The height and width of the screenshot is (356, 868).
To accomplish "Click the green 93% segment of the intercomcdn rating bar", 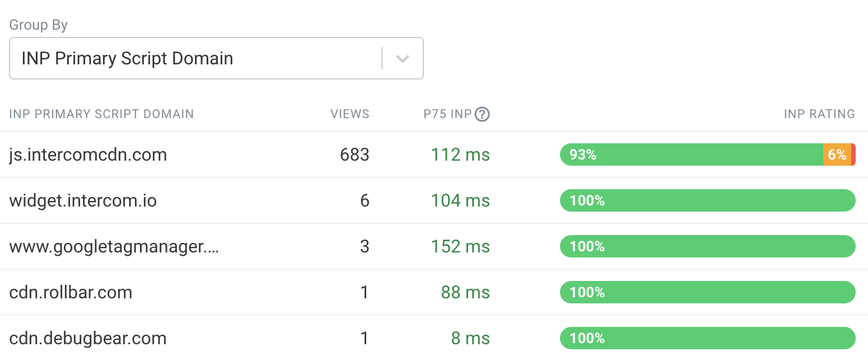I will [692, 154].
